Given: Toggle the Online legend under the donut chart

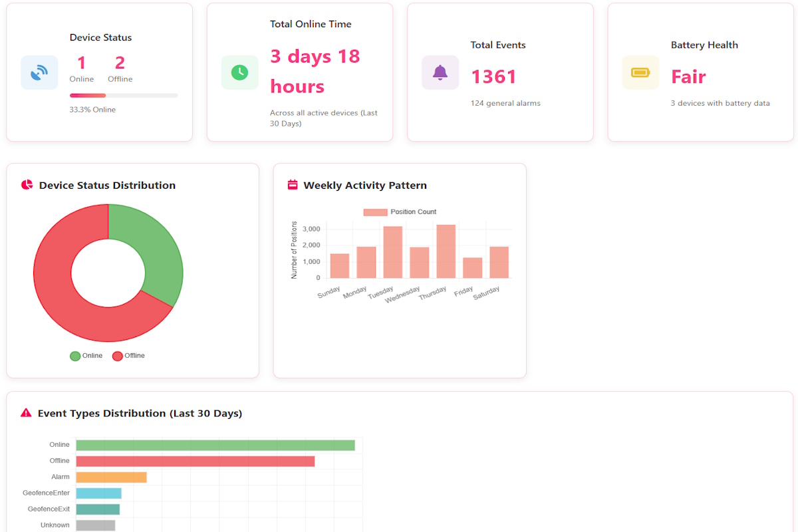Looking at the screenshot, I should 86,356.
